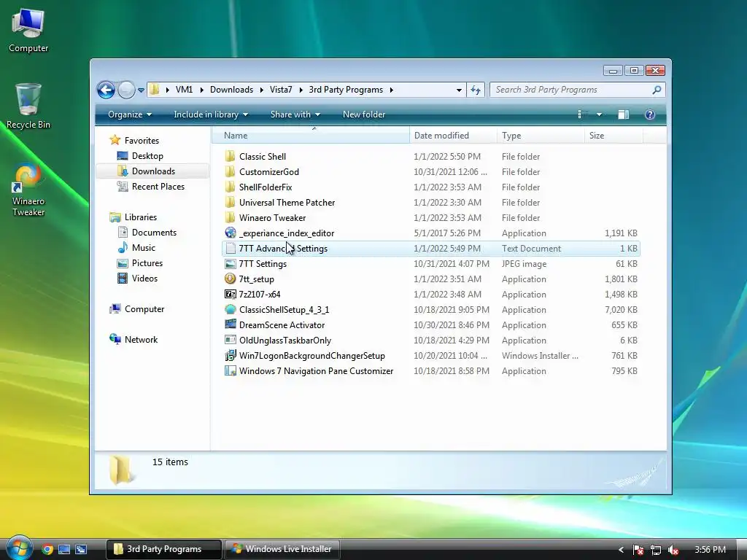Select the Winaero Tweaker desktop shortcut

[28, 190]
